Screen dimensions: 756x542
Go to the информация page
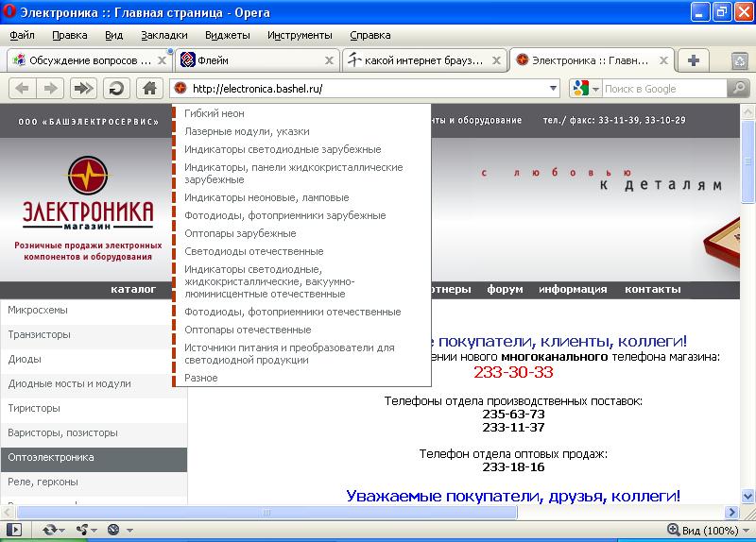[x=573, y=289]
